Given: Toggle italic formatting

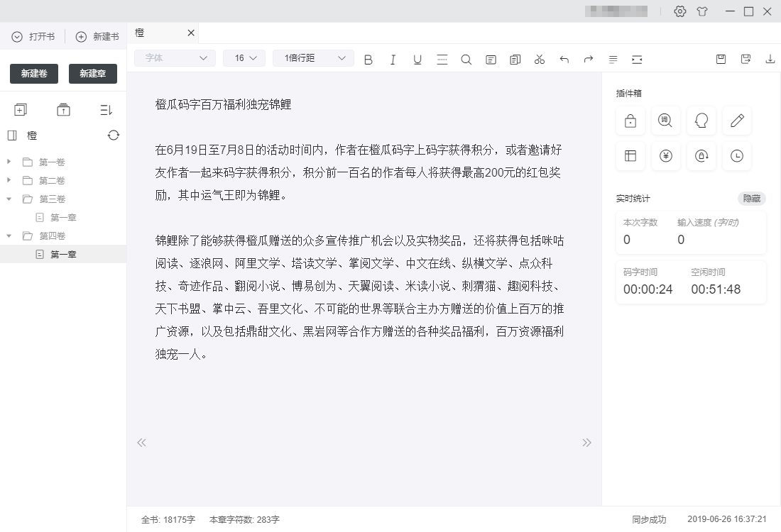Looking at the screenshot, I should (393, 59).
